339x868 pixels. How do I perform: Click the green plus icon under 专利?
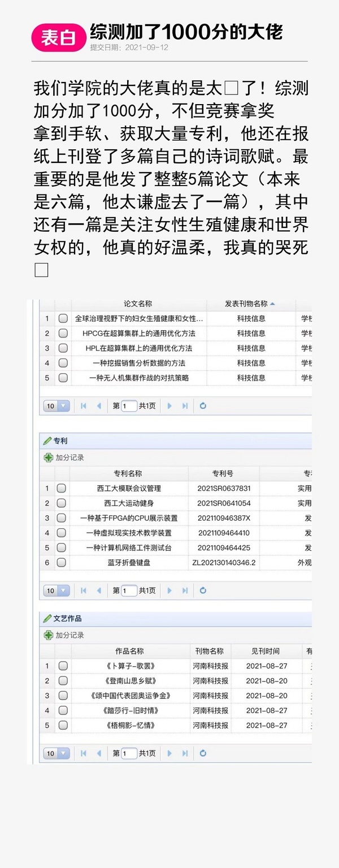tap(49, 457)
